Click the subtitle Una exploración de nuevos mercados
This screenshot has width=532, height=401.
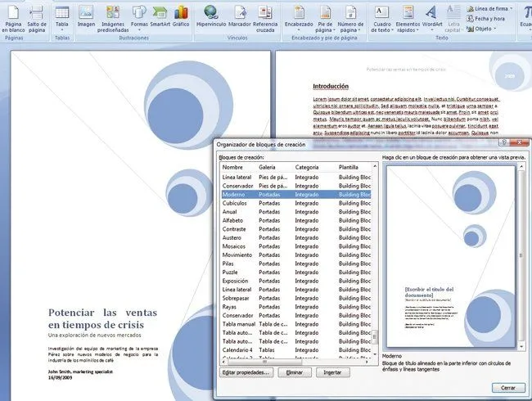click(x=95, y=336)
